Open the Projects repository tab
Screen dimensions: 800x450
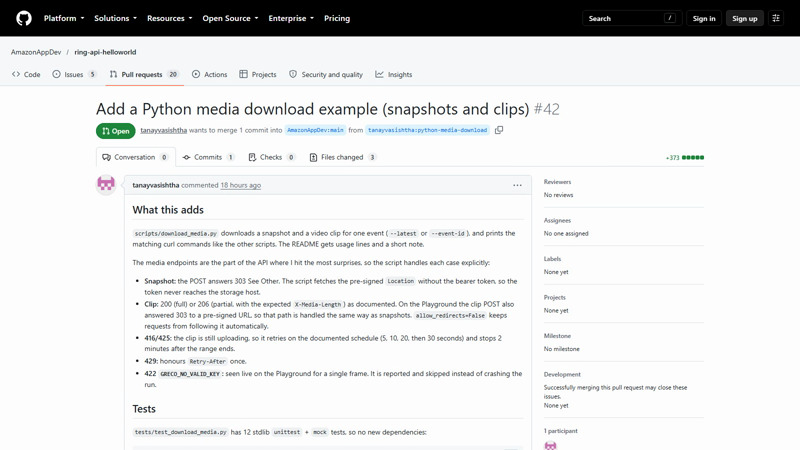tap(258, 74)
